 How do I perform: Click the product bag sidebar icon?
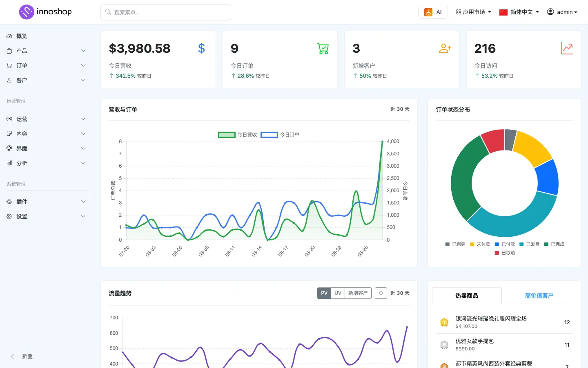[x=9, y=51]
